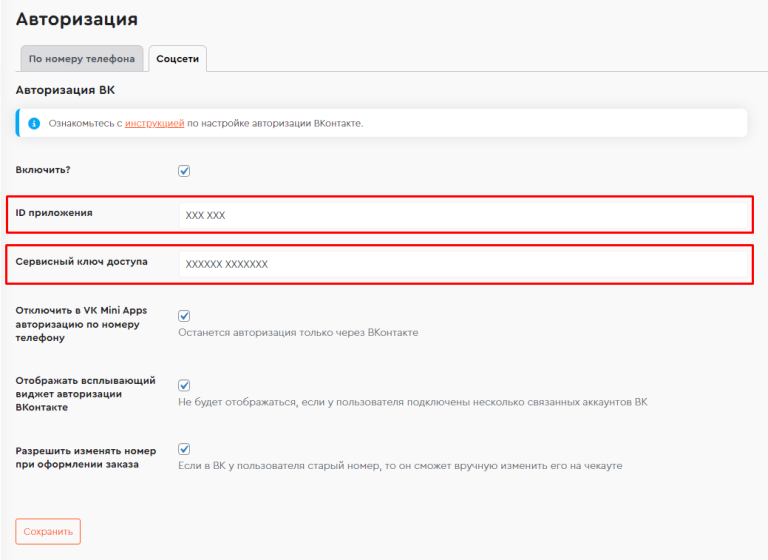Click the «ID приложения» label

pyautogui.click(x=54, y=213)
